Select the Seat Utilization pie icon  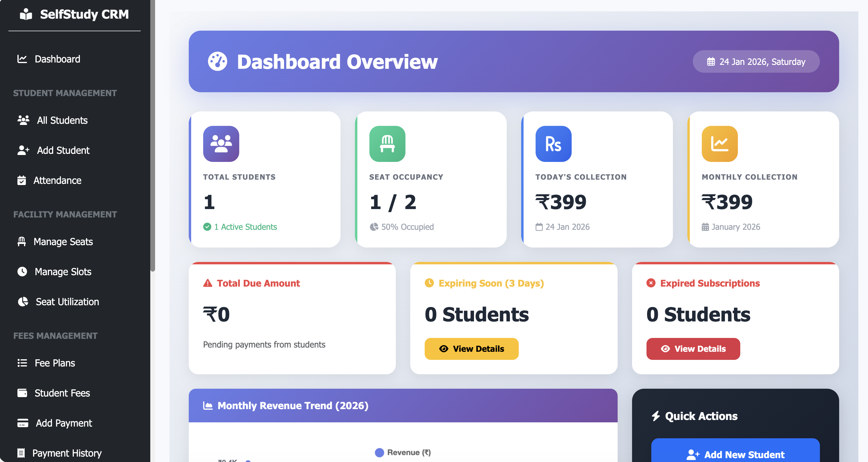[x=23, y=302]
